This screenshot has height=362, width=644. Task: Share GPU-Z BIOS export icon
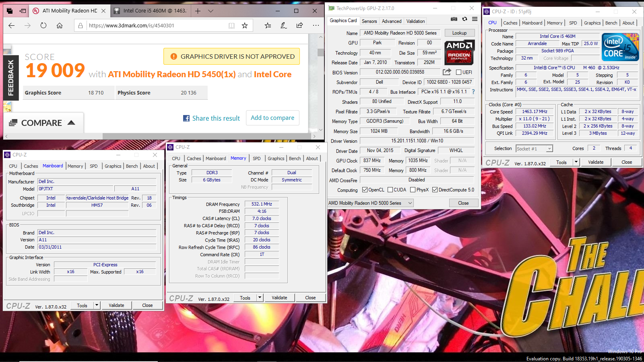tap(447, 72)
